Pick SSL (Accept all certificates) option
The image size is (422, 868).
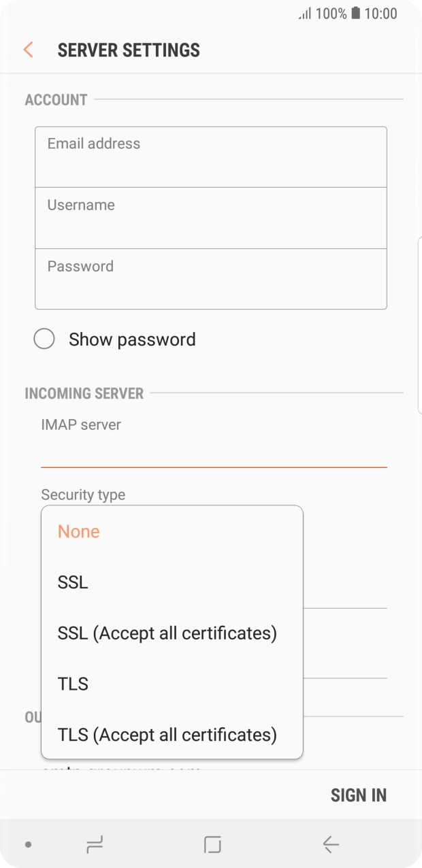pos(167,633)
